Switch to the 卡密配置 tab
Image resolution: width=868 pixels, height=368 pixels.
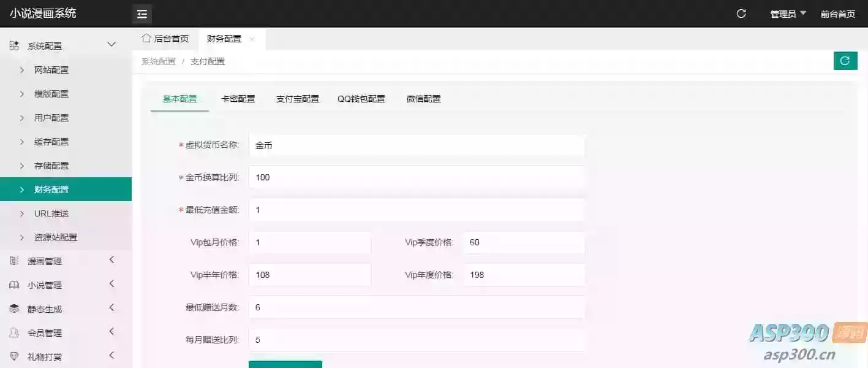coord(238,98)
